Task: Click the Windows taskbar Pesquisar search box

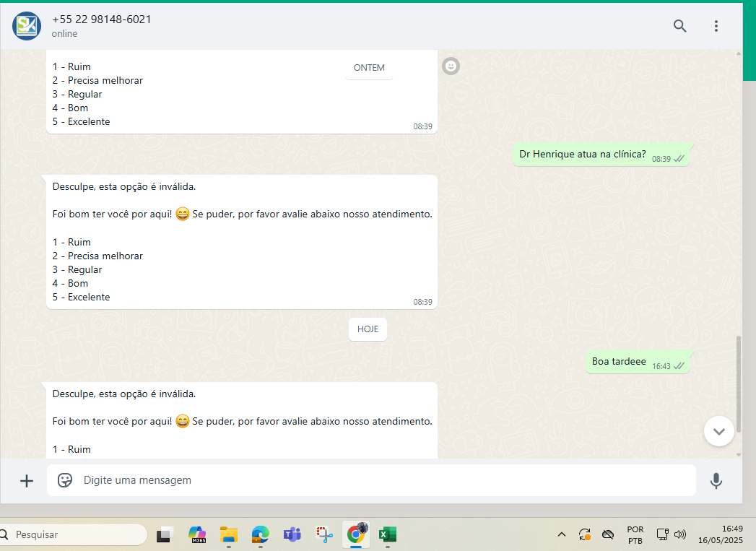Action: [x=73, y=534]
